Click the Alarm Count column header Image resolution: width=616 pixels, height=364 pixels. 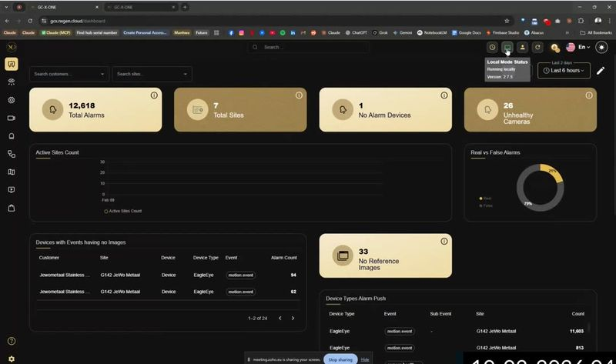(283, 258)
